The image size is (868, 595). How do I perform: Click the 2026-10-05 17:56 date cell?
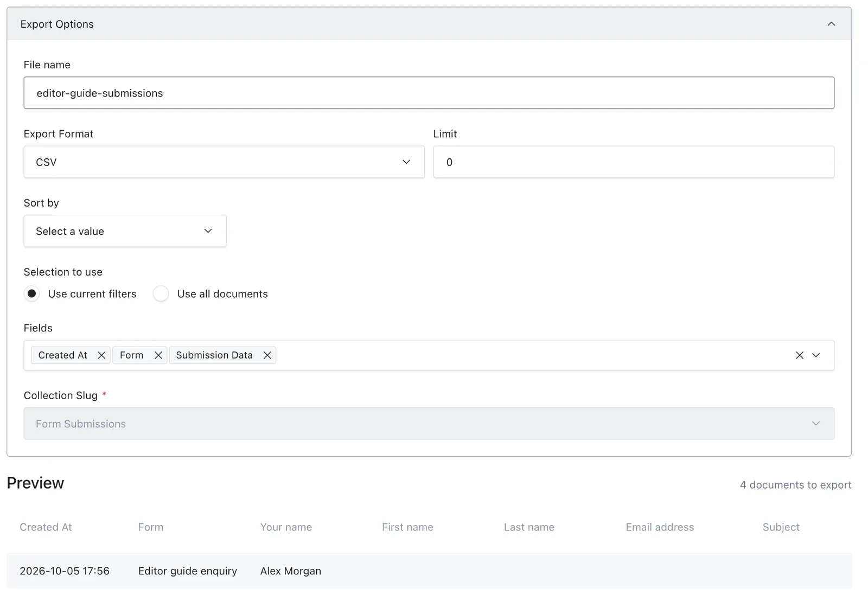tap(65, 571)
